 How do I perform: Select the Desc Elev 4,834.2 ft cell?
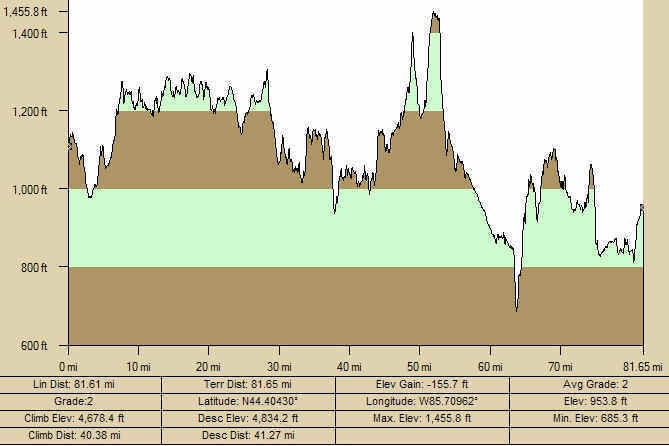[247, 418]
